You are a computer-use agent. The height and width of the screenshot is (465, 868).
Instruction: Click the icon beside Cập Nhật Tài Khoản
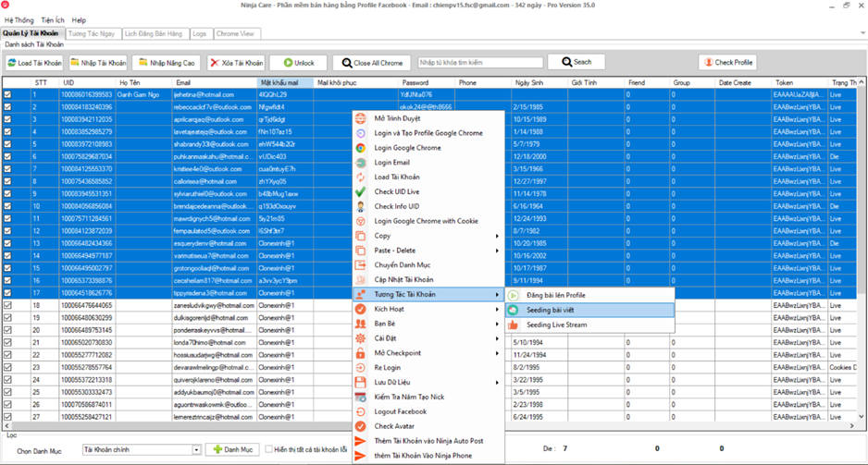[360, 280]
